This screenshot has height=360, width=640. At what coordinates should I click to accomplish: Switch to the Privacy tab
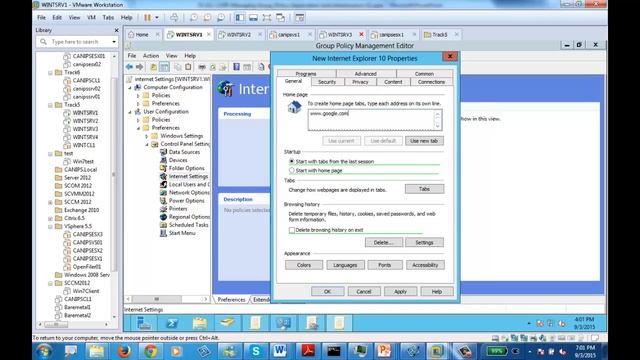[x=360, y=82]
